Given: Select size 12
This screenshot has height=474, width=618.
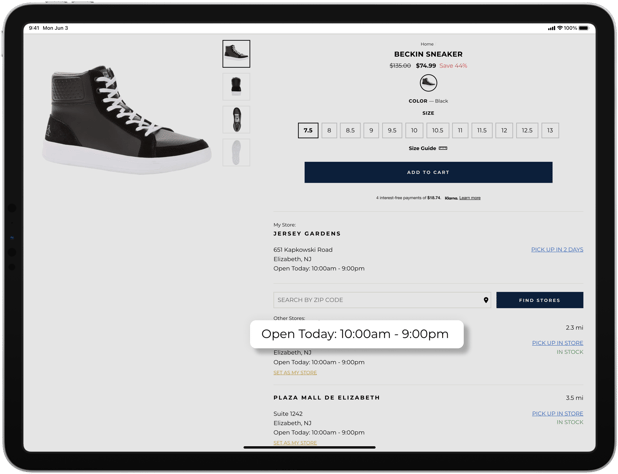Looking at the screenshot, I should click(x=504, y=130).
